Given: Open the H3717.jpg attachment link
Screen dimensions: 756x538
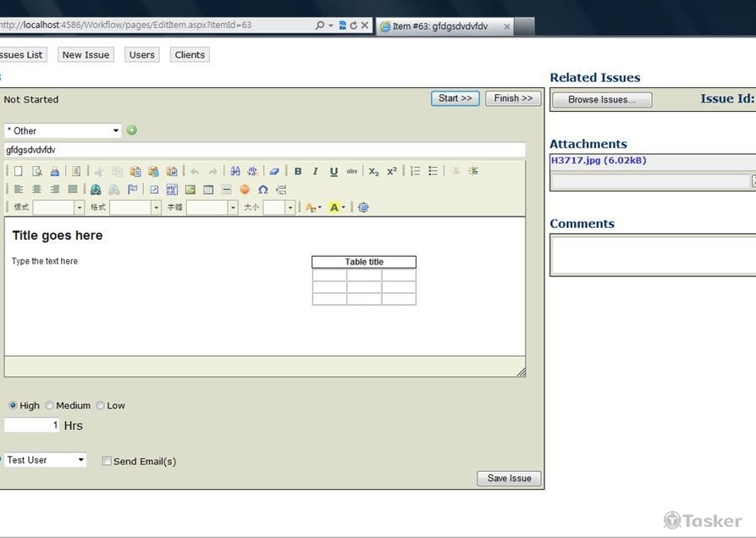Looking at the screenshot, I should (x=599, y=160).
